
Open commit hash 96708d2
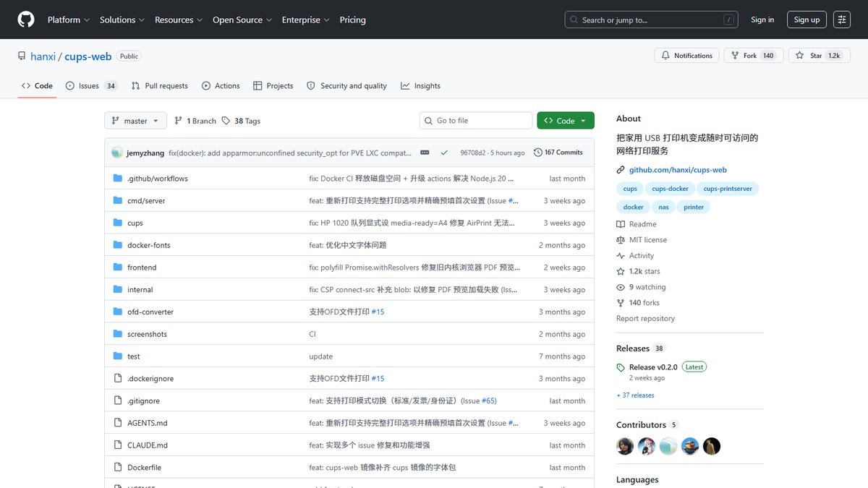click(472, 153)
